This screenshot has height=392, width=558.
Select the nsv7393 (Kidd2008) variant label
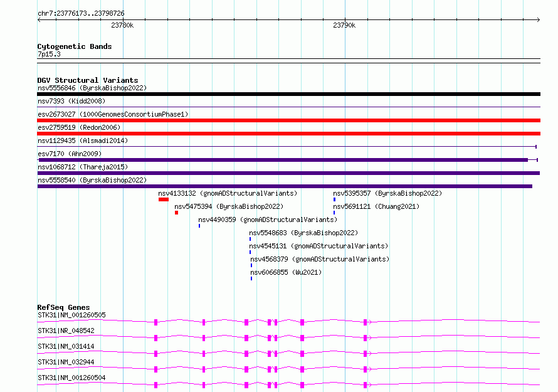click(71, 101)
